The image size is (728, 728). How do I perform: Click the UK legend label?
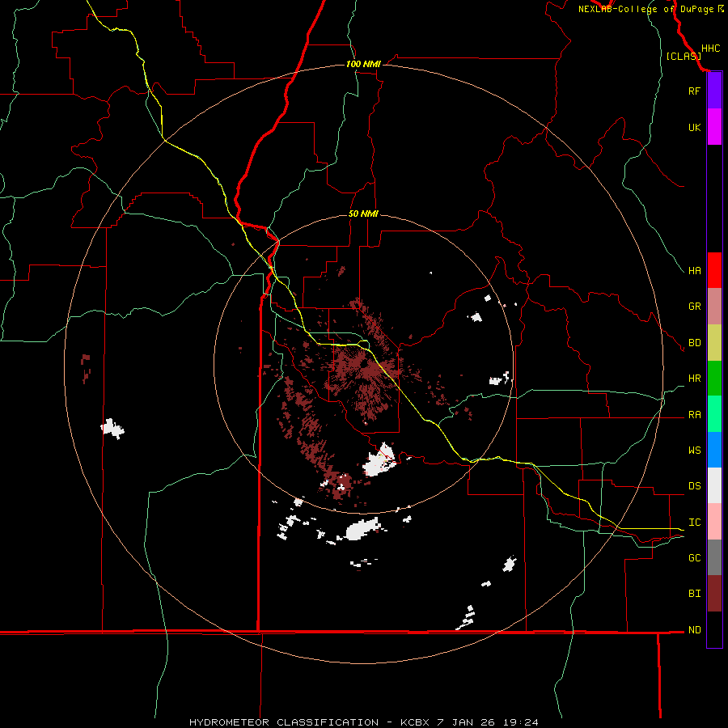tap(694, 127)
